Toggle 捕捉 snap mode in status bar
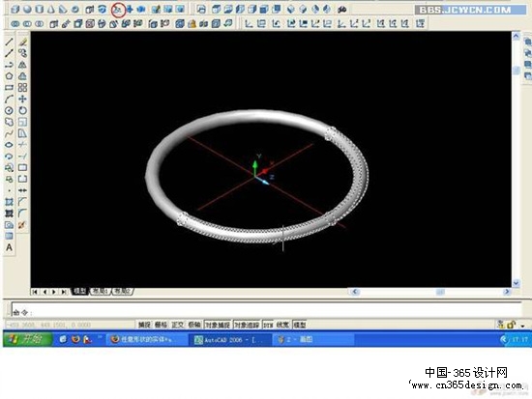This screenshot has width=532, height=399. coord(144,325)
